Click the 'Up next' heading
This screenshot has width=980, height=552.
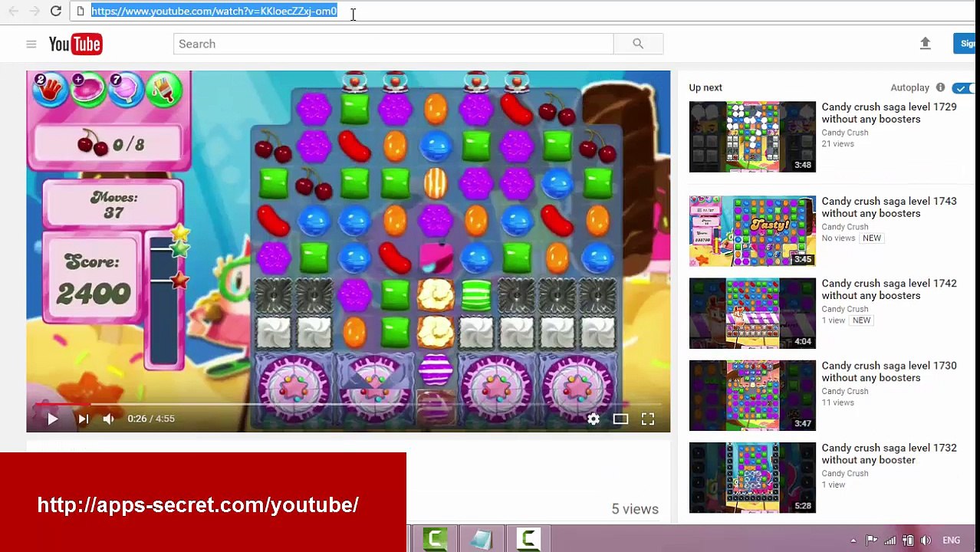[705, 87]
